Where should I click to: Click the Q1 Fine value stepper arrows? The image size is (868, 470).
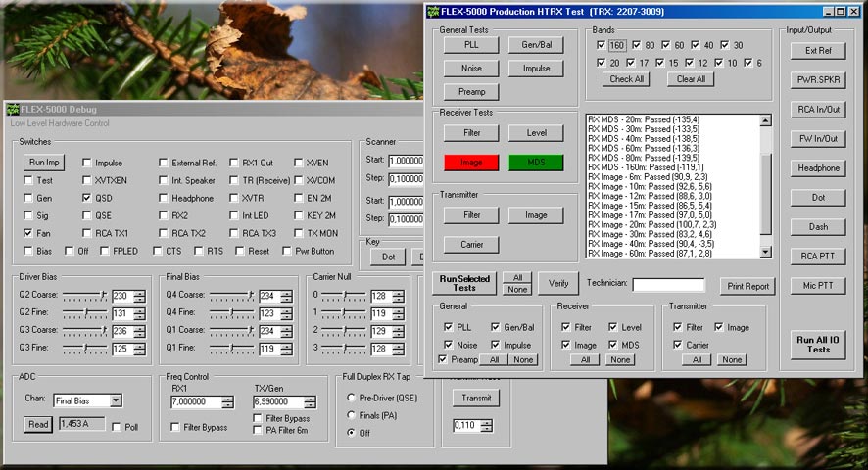[286, 349]
